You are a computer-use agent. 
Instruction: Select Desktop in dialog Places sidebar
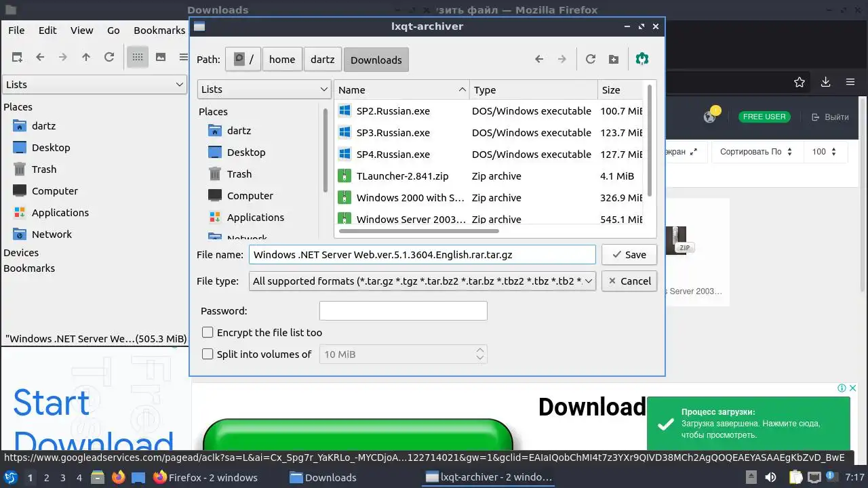246,152
